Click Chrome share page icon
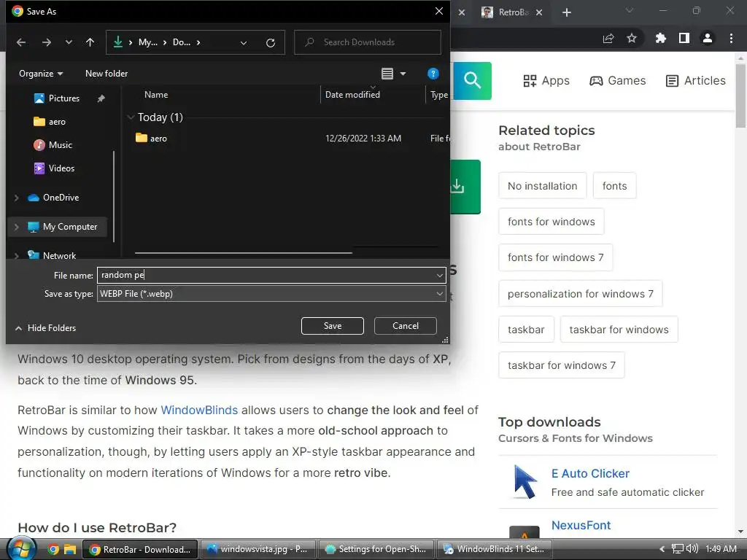The width and height of the screenshot is (747, 560). [x=608, y=39]
